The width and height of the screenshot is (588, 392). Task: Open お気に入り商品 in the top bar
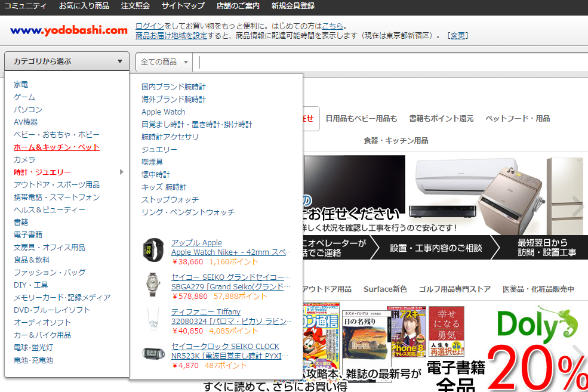coord(84,6)
